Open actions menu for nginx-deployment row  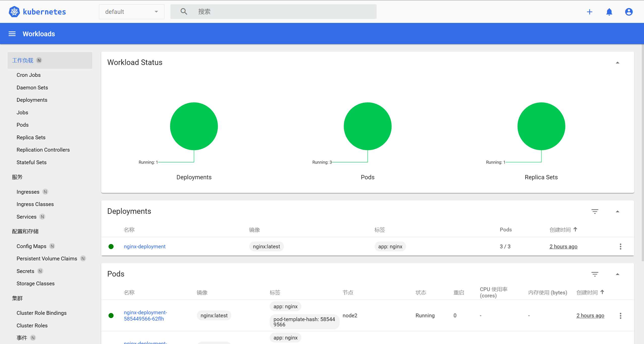[x=620, y=247]
